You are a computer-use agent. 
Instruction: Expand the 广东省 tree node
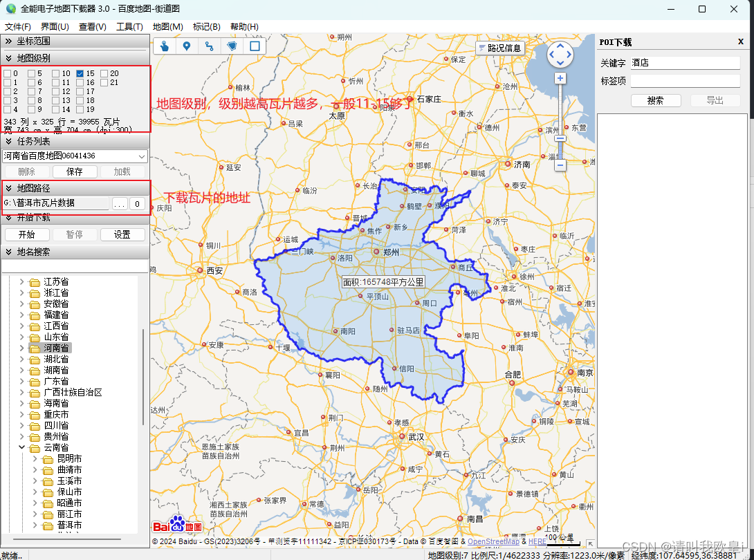[x=21, y=381]
